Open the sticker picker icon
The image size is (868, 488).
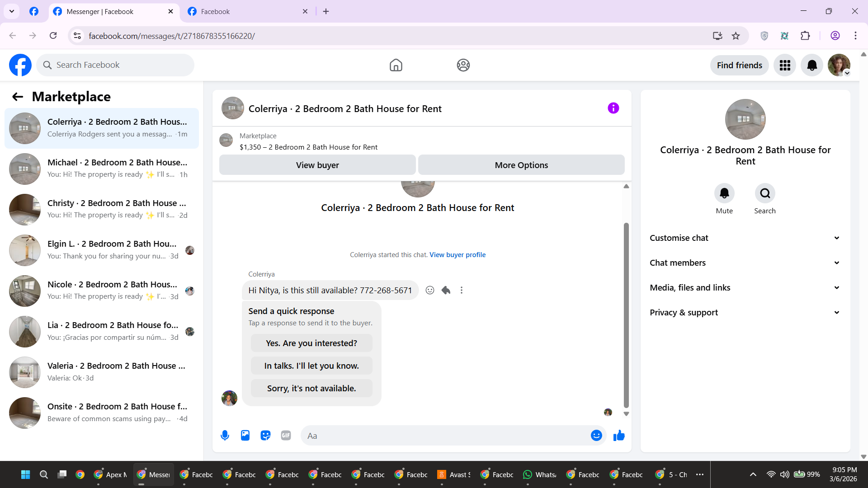pyautogui.click(x=265, y=436)
